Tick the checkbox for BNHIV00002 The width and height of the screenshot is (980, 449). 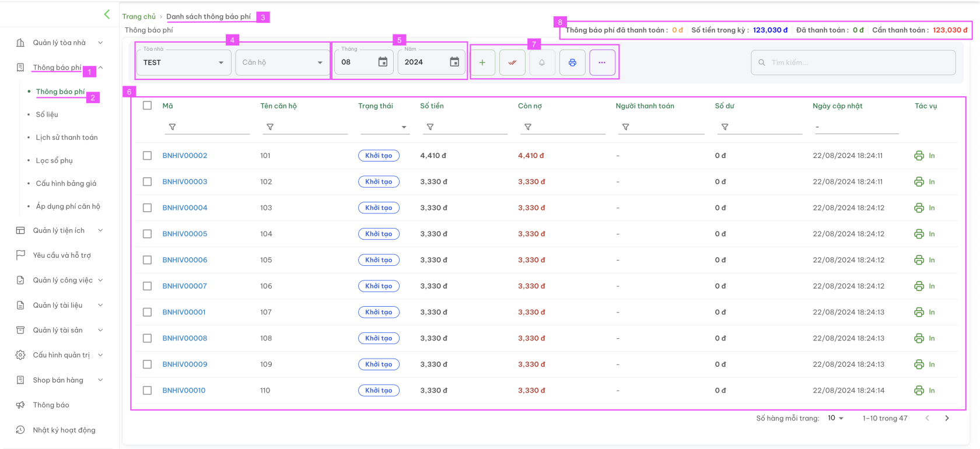147,156
